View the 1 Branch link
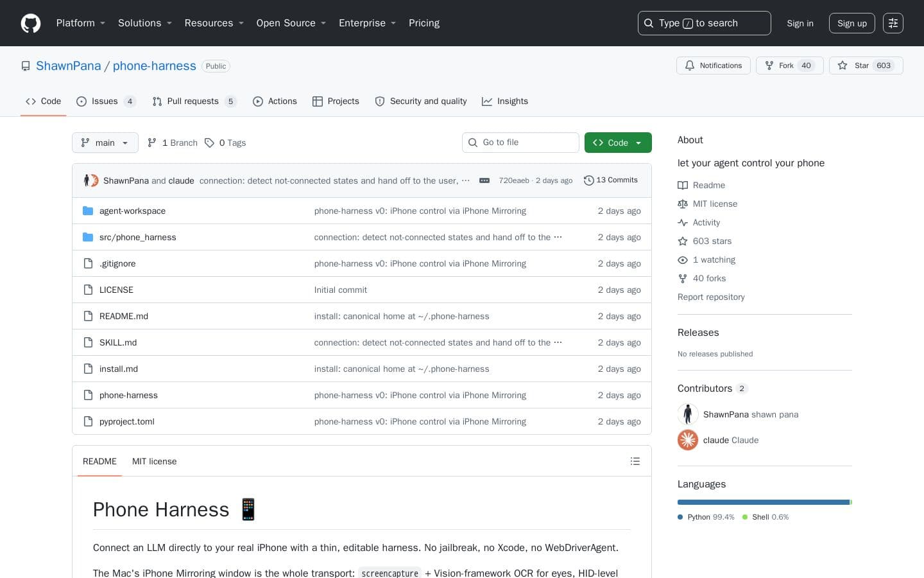The width and height of the screenshot is (924, 578). [x=173, y=143]
